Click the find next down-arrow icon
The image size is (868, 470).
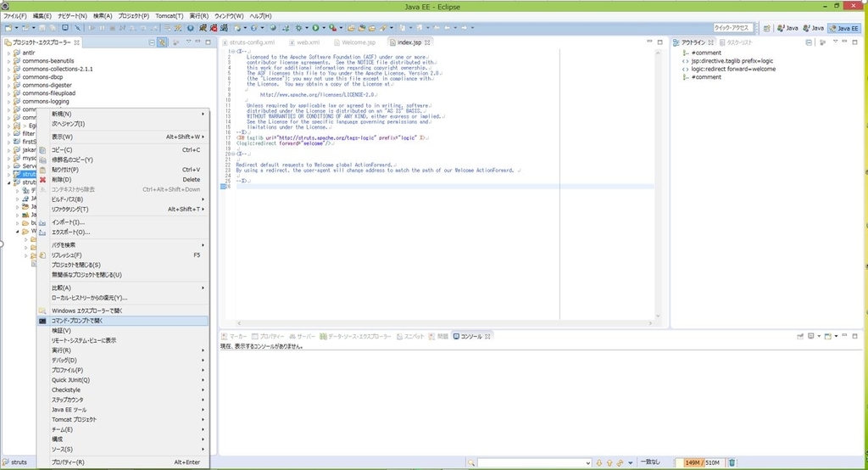coord(599,462)
